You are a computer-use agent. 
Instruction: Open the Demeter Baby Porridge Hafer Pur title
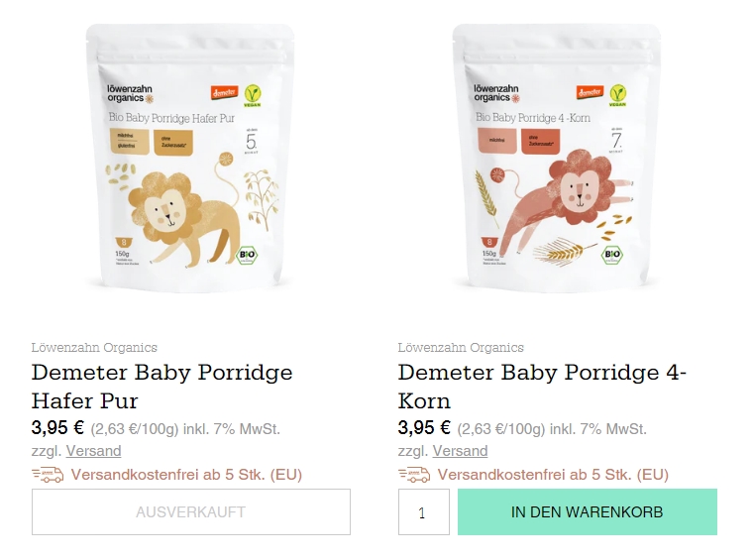[x=162, y=387]
